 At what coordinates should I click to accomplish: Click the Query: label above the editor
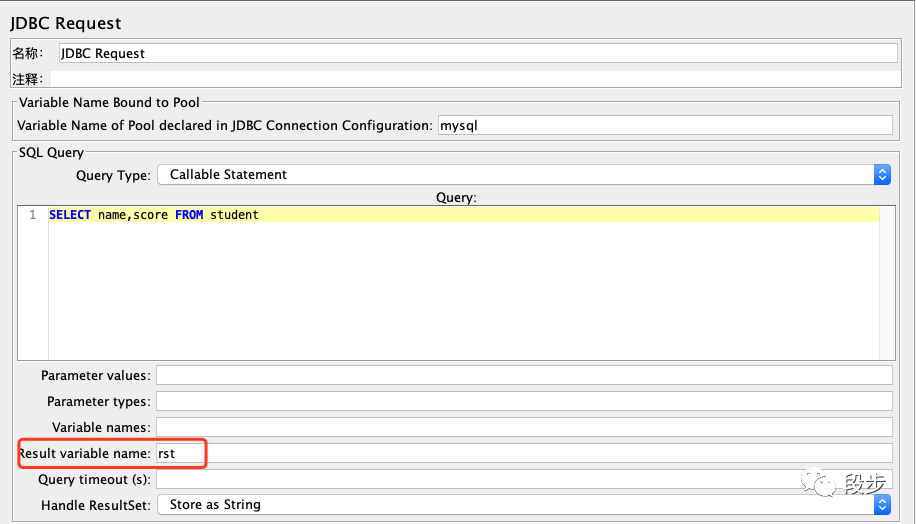tap(456, 197)
